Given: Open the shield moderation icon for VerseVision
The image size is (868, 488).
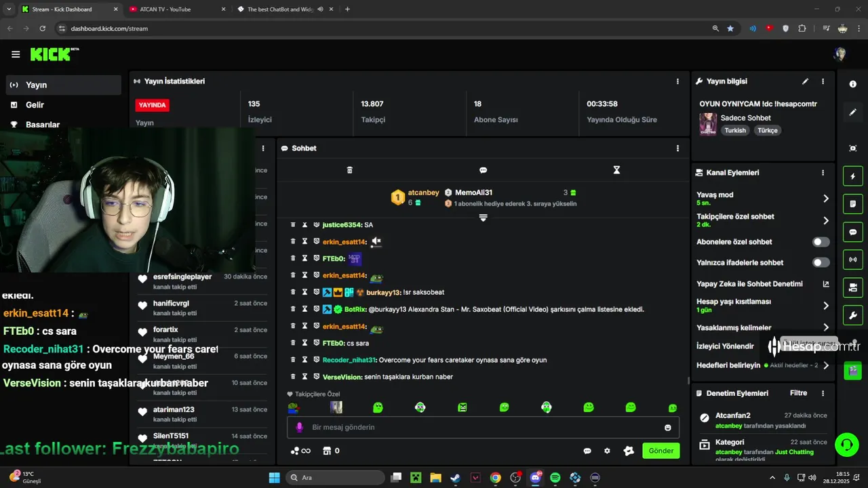Looking at the screenshot, I should click(316, 377).
